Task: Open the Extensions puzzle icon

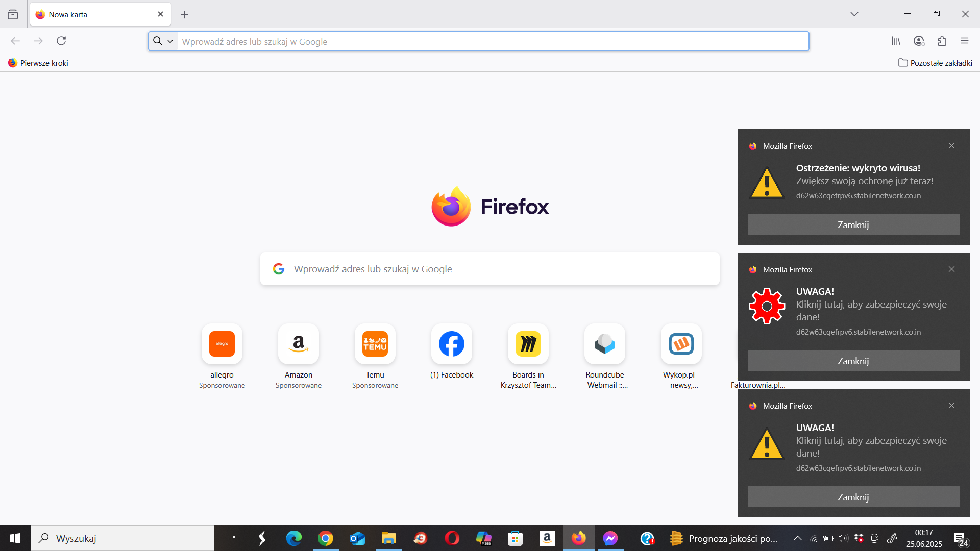Action: point(942,41)
